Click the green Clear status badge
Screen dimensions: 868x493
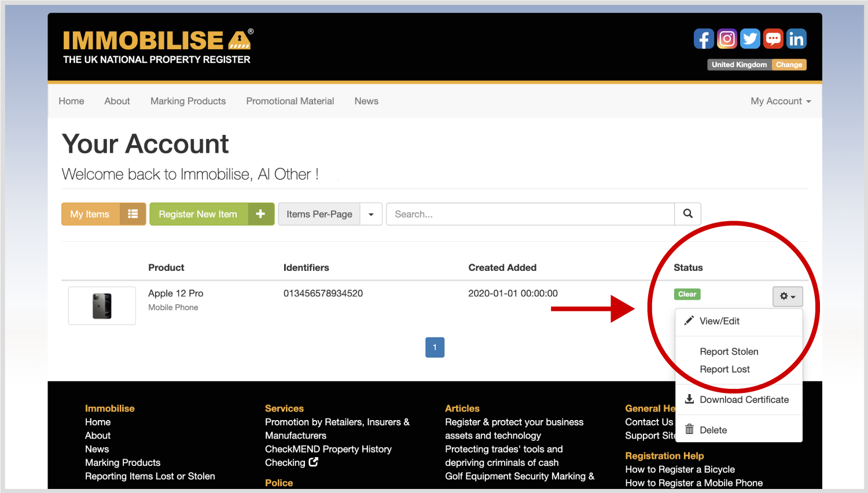(x=687, y=294)
